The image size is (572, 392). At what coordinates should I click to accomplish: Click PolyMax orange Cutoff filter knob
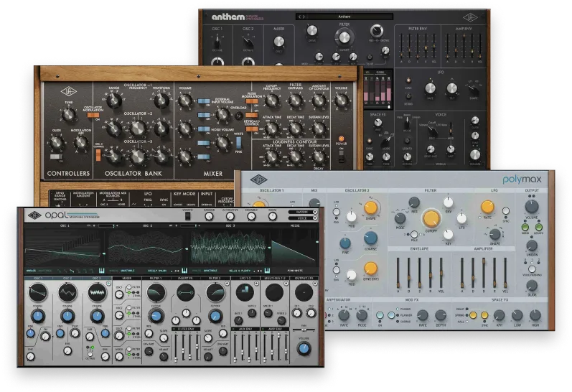point(431,219)
